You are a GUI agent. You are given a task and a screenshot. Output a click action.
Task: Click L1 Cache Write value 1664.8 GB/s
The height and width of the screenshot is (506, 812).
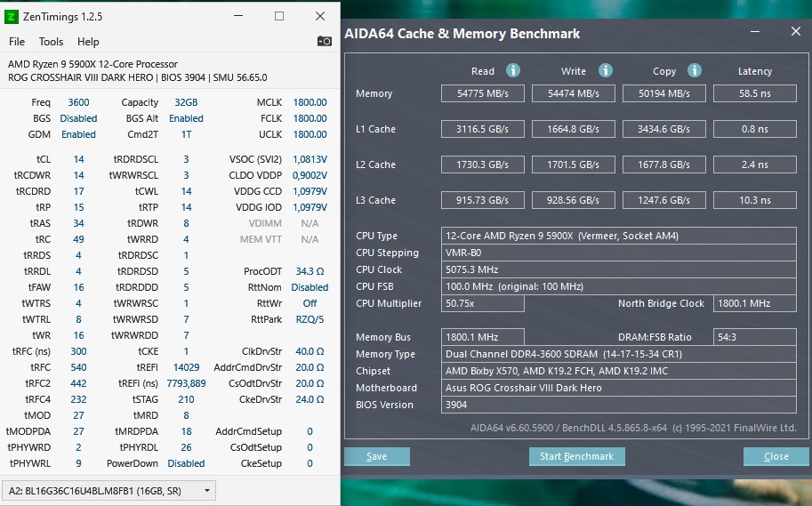pos(574,129)
